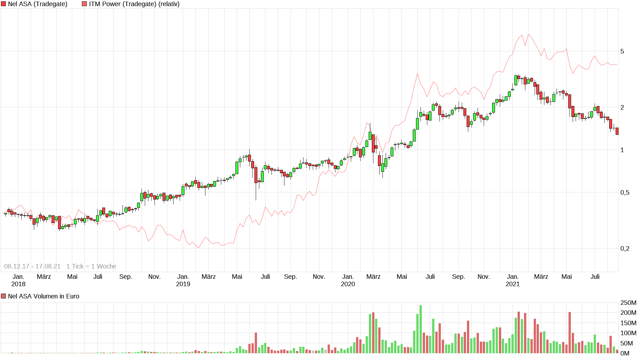Click the Jan. 2019 axis label
Image resolution: width=644 pixels, height=360 pixels.
point(183,280)
